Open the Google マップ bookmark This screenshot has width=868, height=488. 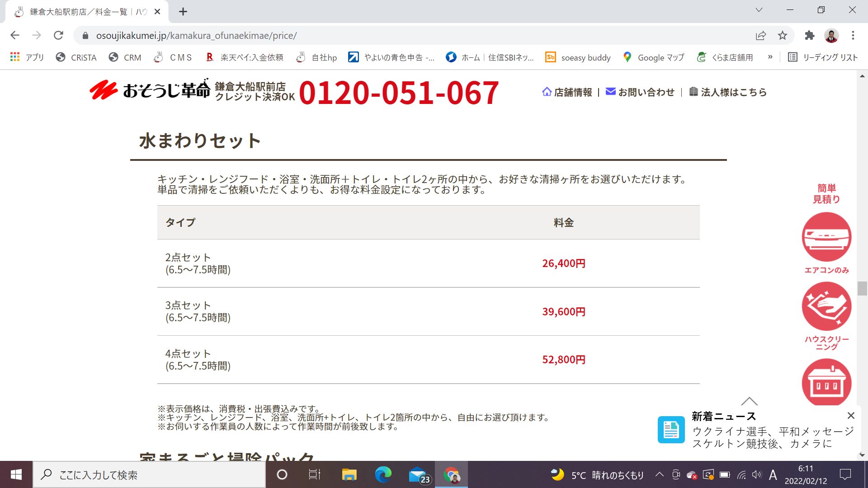(x=654, y=57)
